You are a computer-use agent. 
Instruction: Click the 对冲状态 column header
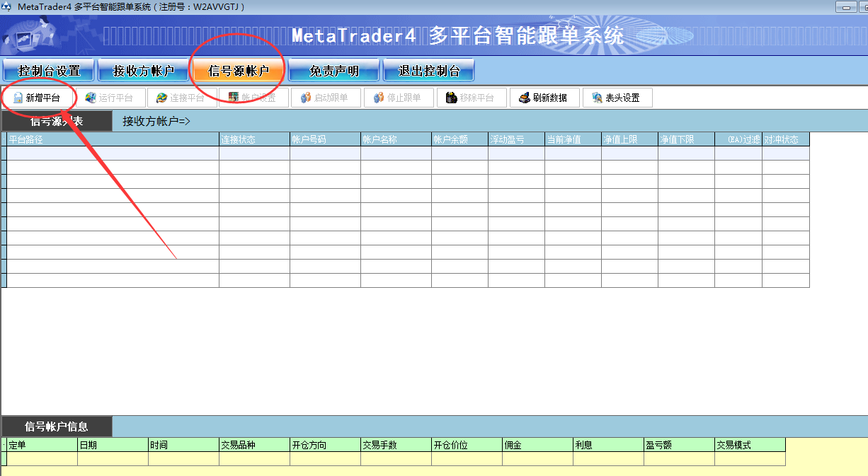786,139
